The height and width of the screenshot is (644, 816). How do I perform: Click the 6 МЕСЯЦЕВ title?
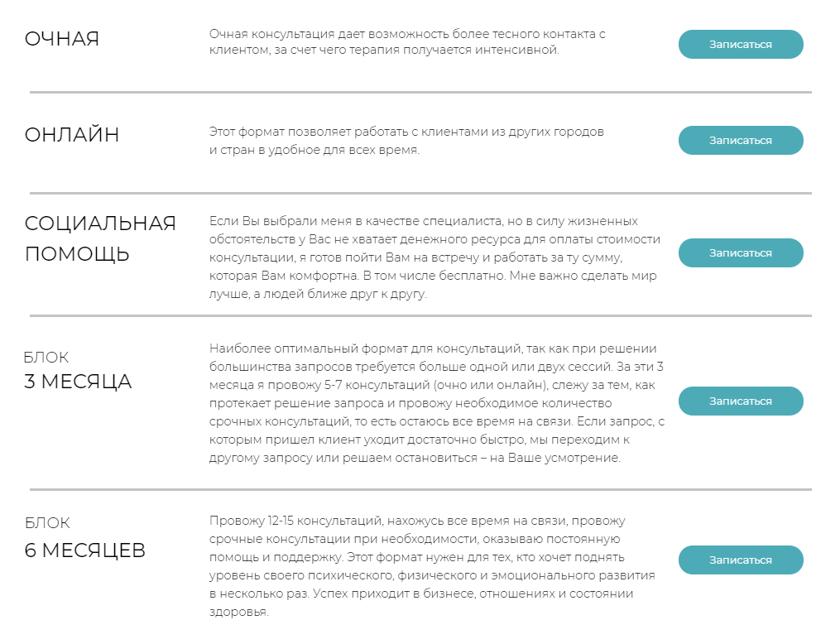click(85, 550)
